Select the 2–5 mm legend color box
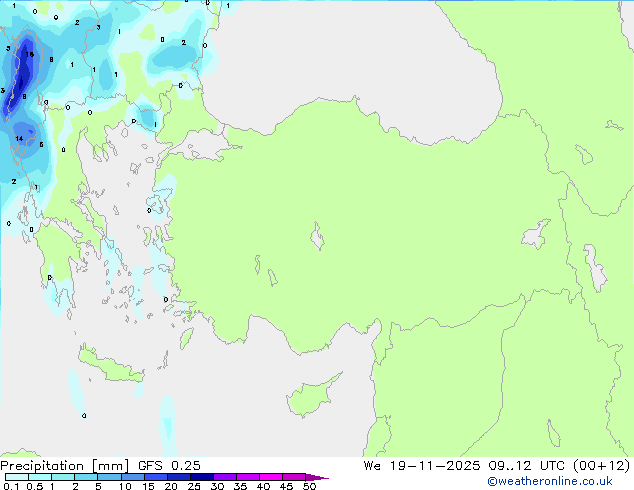Image resolution: width=634 pixels, height=490 pixels. coord(86,477)
